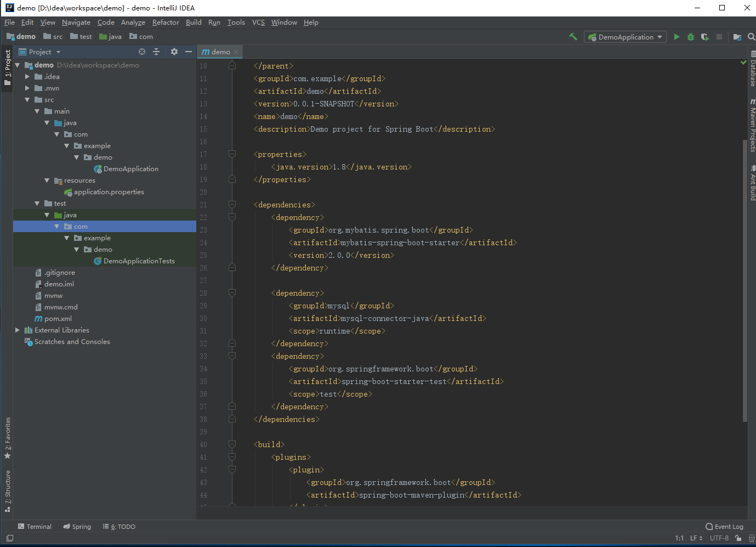Click the java breadcrumb
This screenshot has height=547, width=756.
click(110, 37)
